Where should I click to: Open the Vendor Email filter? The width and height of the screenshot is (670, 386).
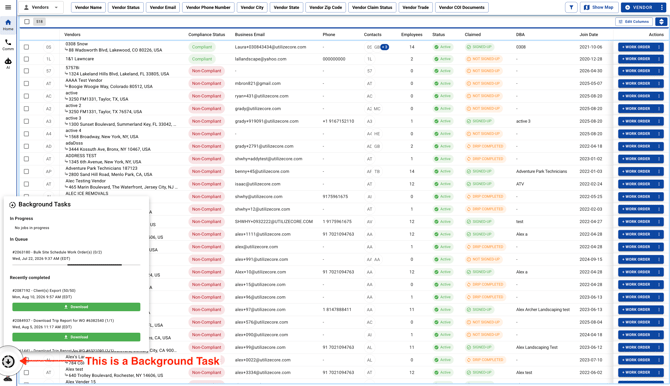coord(163,7)
